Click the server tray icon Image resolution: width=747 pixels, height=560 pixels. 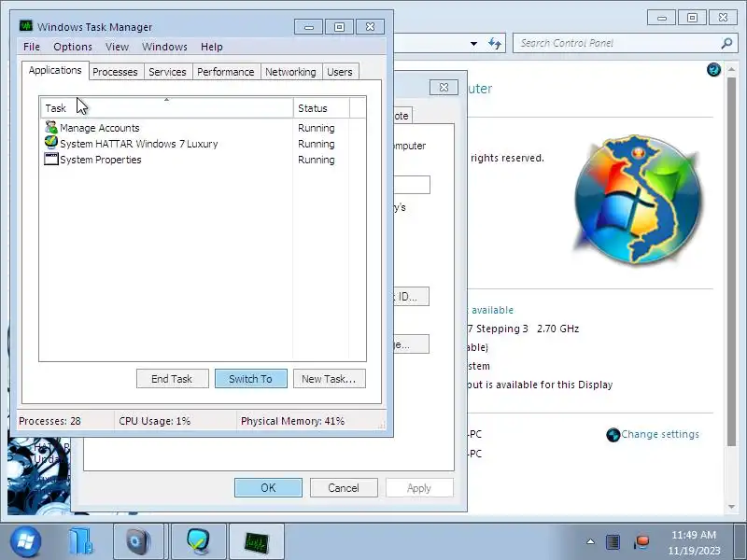coord(613,542)
